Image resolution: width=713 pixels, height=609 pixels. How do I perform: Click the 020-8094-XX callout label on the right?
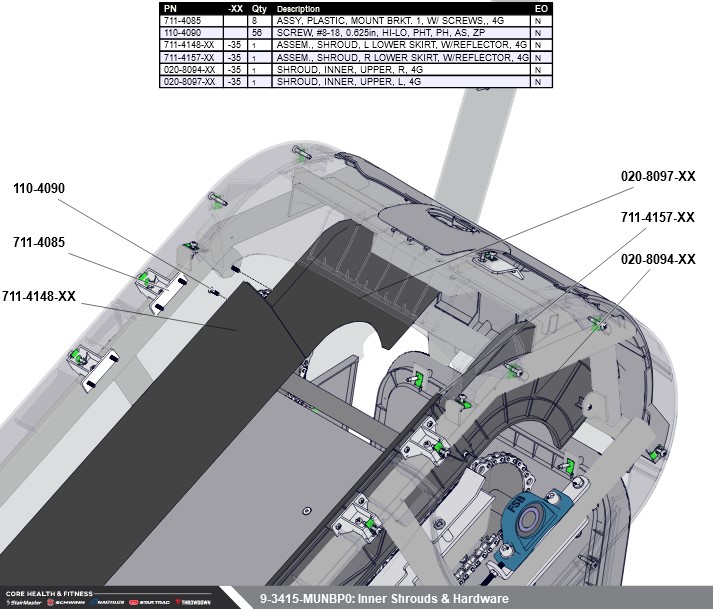[657, 259]
